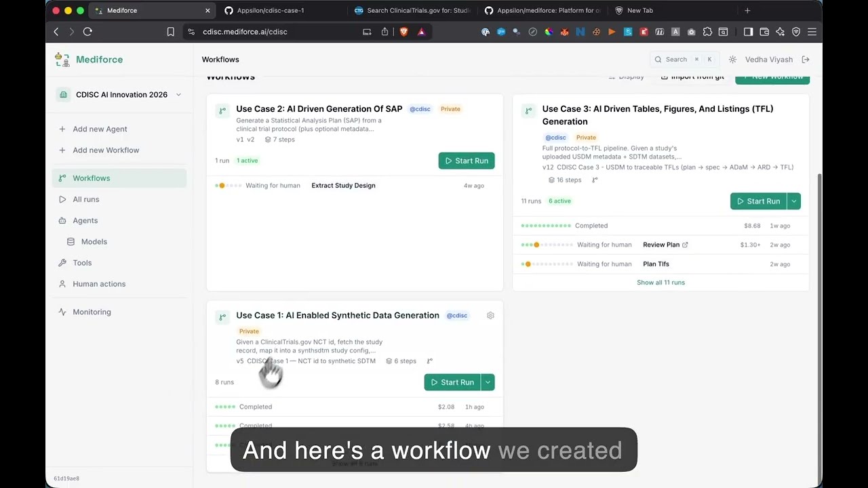Click the plus icon beside Add new Workflow
This screenshot has height=488, width=868.
tap(62, 150)
